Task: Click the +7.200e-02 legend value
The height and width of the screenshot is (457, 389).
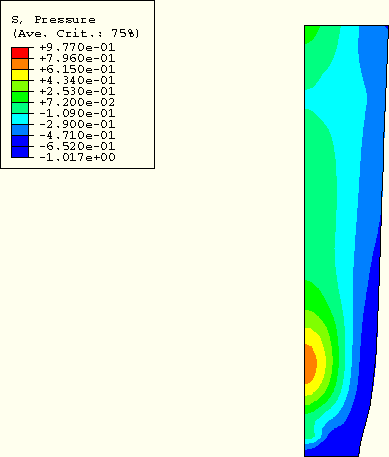Action: pos(77,102)
